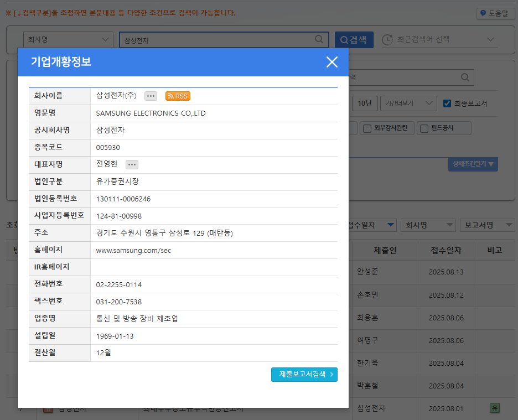Open the 기간더보기 dropdown

click(x=408, y=103)
